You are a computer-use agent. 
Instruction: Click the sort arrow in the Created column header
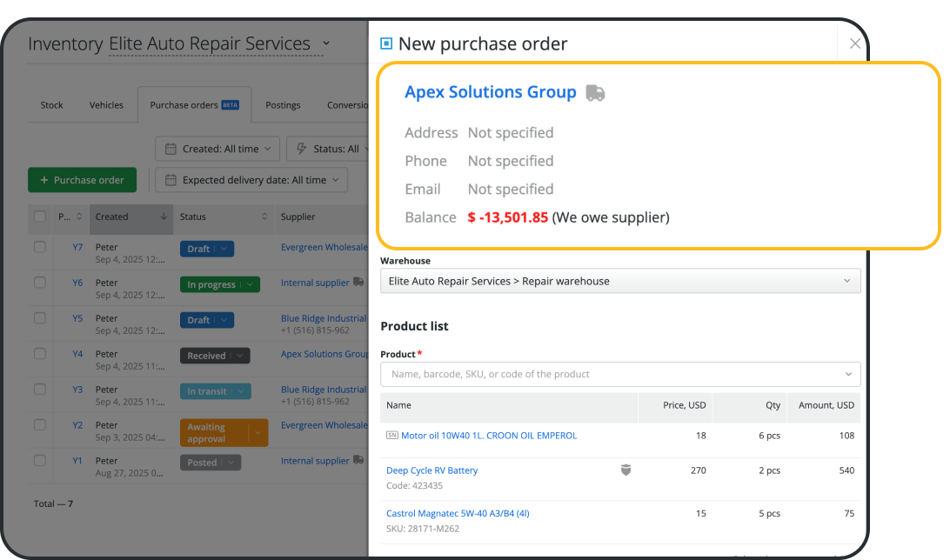pyautogui.click(x=164, y=217)
